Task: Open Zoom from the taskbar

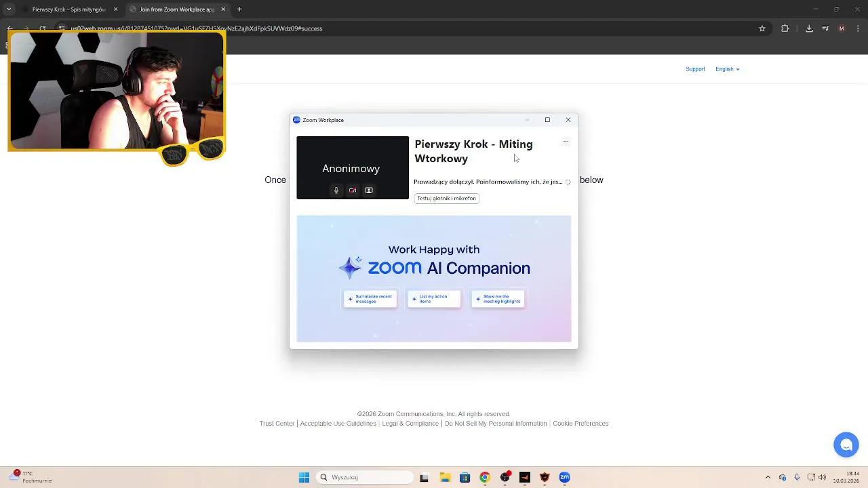Action: pyautogui.click(x=564, y=477)
